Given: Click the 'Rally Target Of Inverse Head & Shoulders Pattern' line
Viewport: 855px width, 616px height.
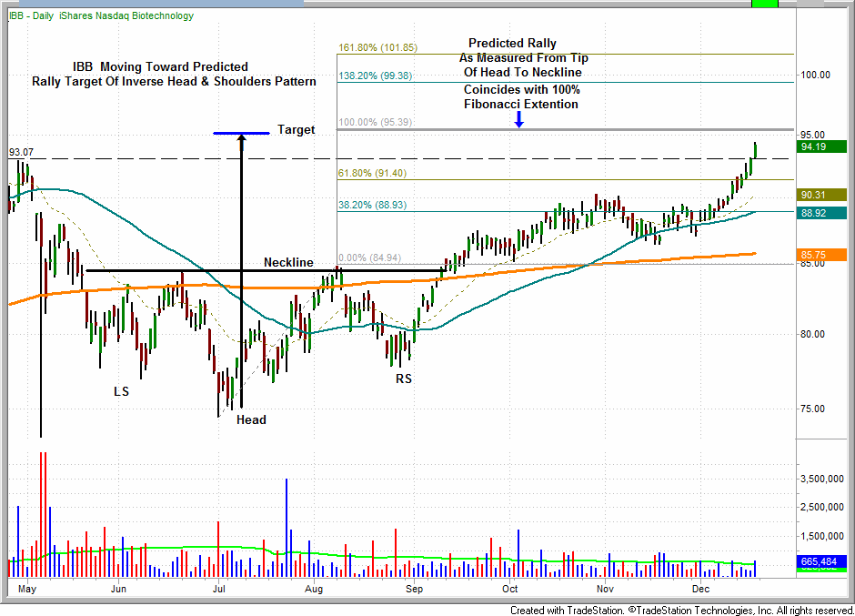Looking at the screenshot, I should pyautogui.click(x=174, y=82).
